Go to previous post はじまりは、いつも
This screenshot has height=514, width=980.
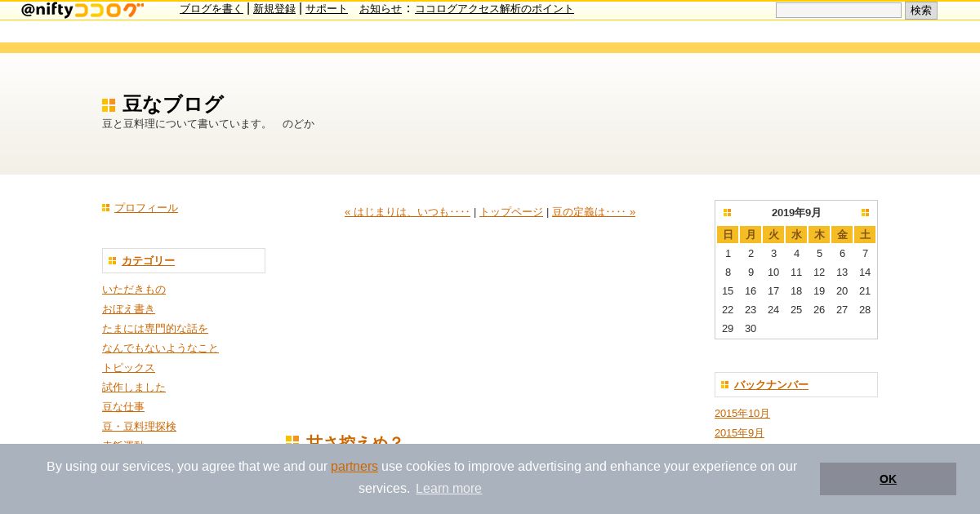pyautogui.click(x=408, y=212)
